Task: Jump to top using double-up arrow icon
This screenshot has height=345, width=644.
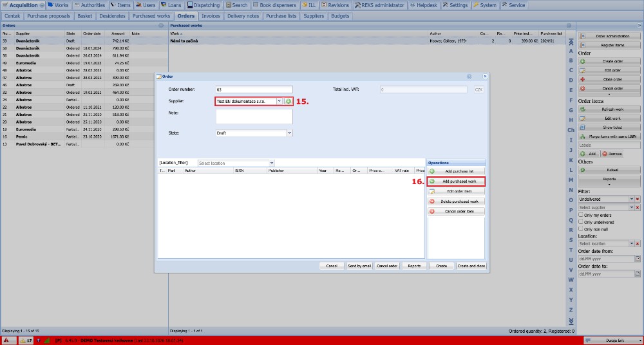Action: point(571,41)
